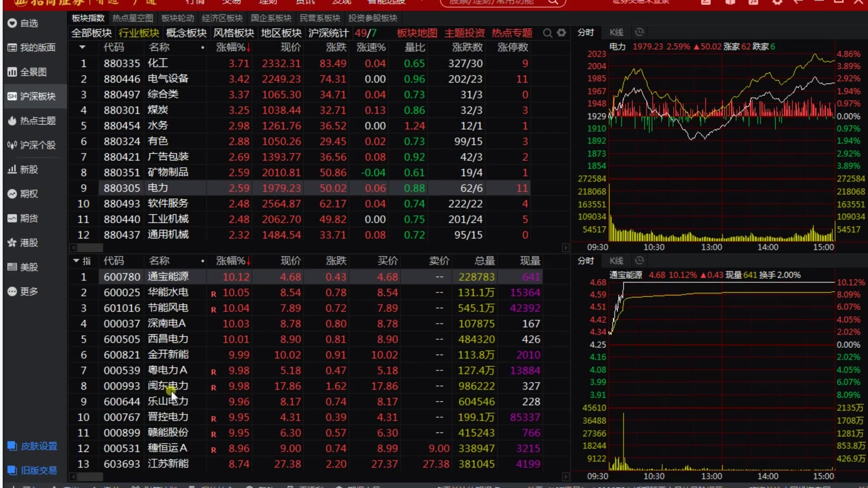
Task: Switch lower chart to 分时 view
Action: [585, 260]
